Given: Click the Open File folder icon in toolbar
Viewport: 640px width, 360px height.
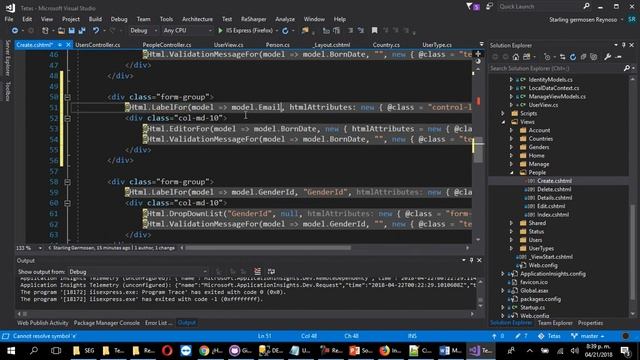Looking at the screenshot, I should click(x=61, y=31).
